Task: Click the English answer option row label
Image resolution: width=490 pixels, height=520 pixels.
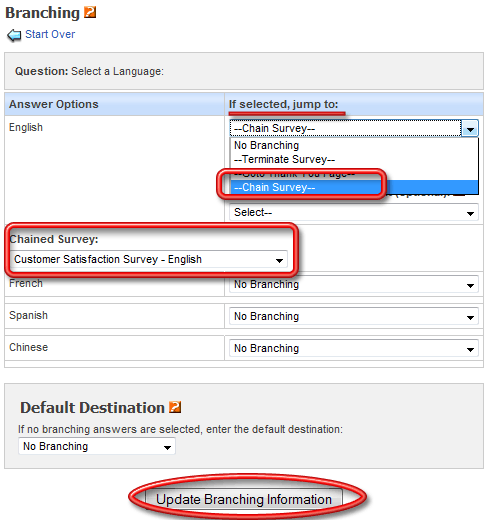Action: [x=26, y=127]
